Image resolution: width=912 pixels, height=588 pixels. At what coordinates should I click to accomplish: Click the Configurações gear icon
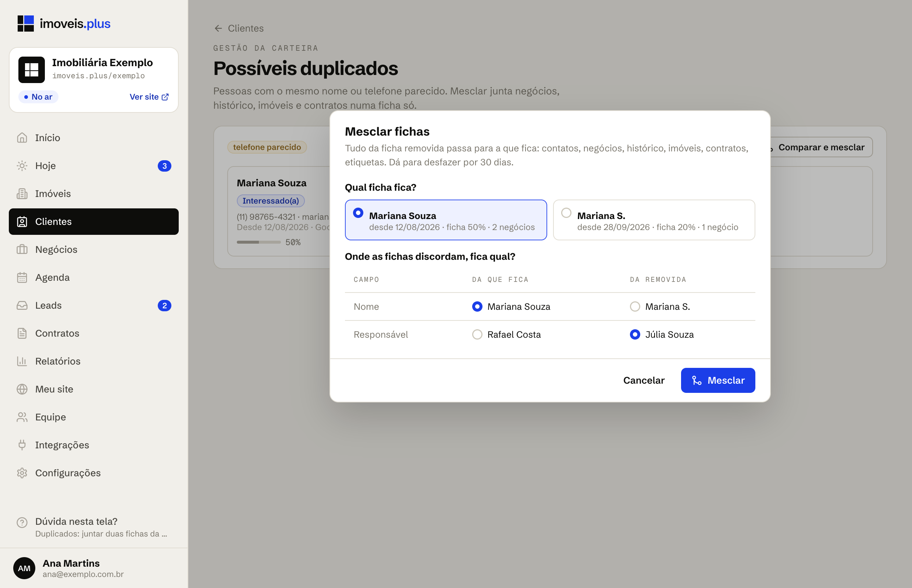(x=22, y=473)
